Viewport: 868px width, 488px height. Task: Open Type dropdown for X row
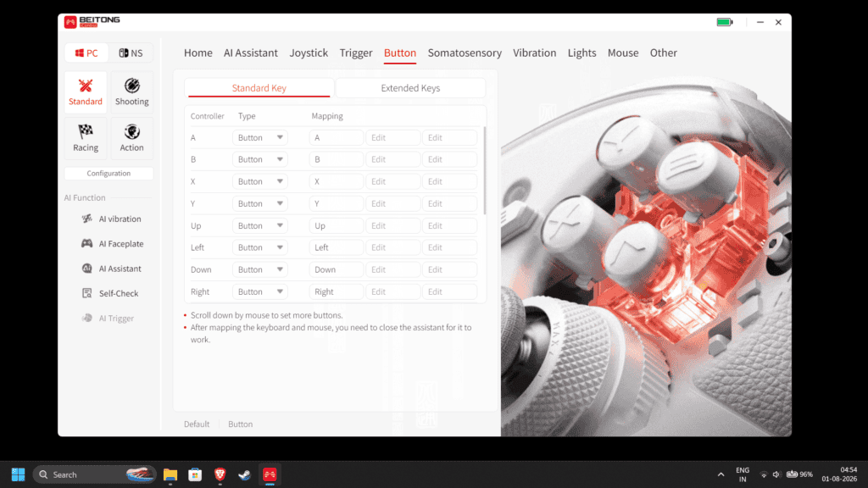pyautogui.click(x=259, y=181)
